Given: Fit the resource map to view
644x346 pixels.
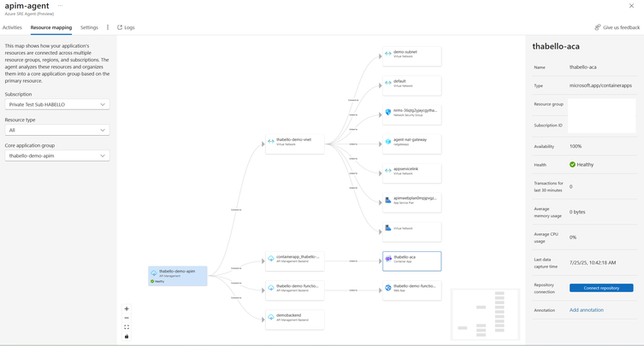Looking at the screenshot, I should [127, 327].
